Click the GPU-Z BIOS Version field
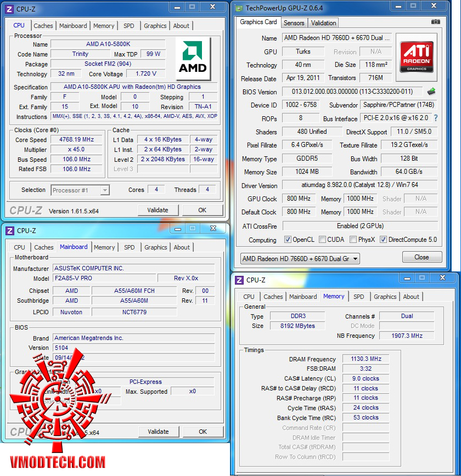Viewport: 461px width, 476px height. pos(352,92)
